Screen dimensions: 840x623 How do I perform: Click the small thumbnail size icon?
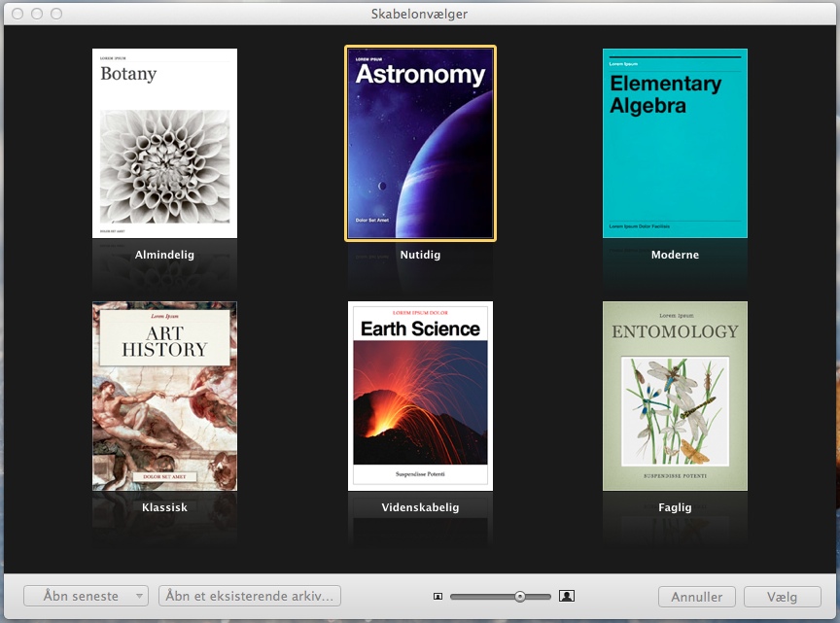437,596
